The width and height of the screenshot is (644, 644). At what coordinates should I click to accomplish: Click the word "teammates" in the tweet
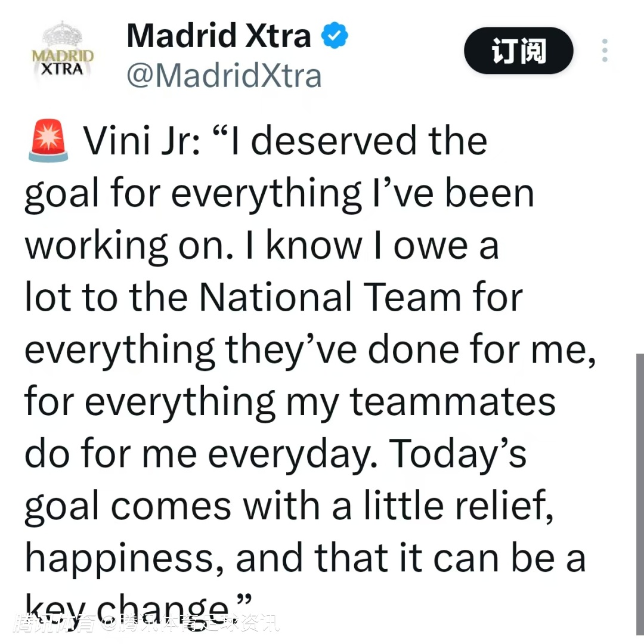(453, 402)
